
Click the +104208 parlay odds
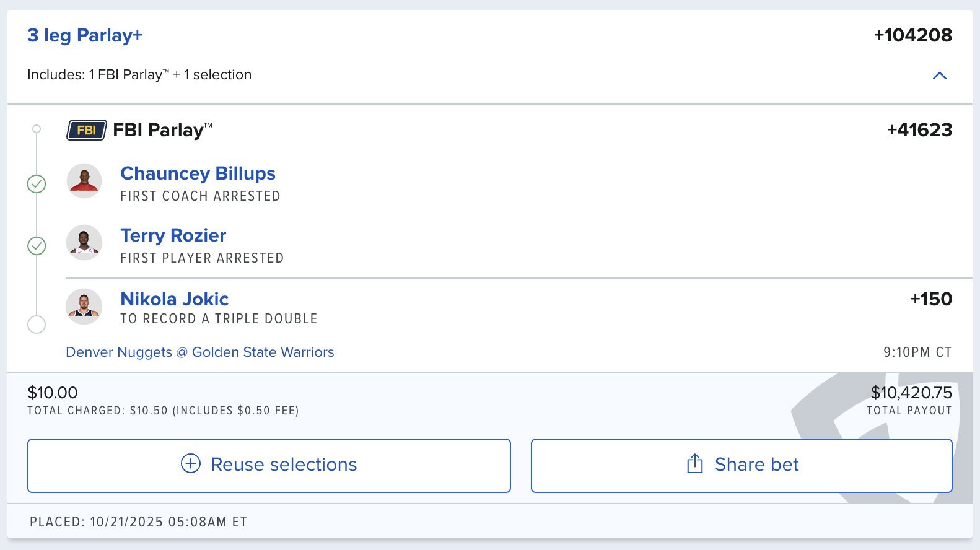(x=912, y=35)
